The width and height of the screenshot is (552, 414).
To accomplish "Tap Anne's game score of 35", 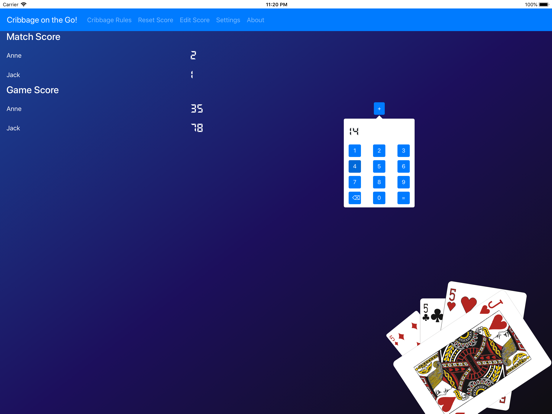I will coord(197,108).
